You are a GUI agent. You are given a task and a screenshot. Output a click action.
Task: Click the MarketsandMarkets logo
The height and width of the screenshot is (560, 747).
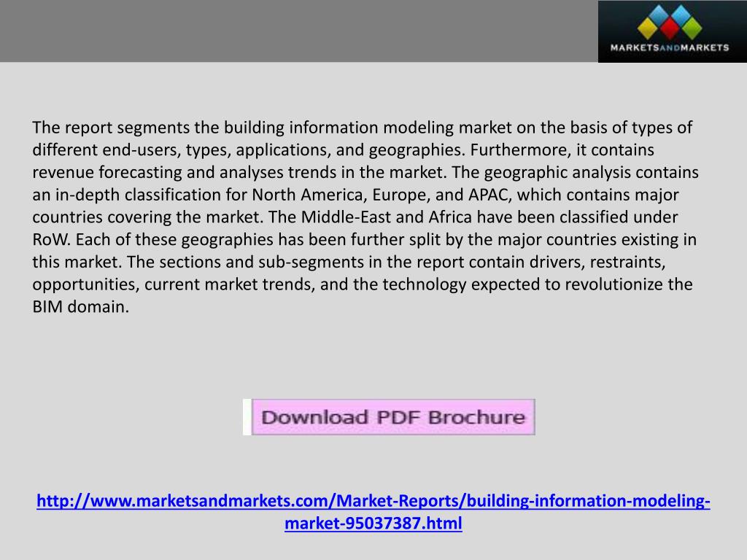pyautogui.click(x=672, y=31)
